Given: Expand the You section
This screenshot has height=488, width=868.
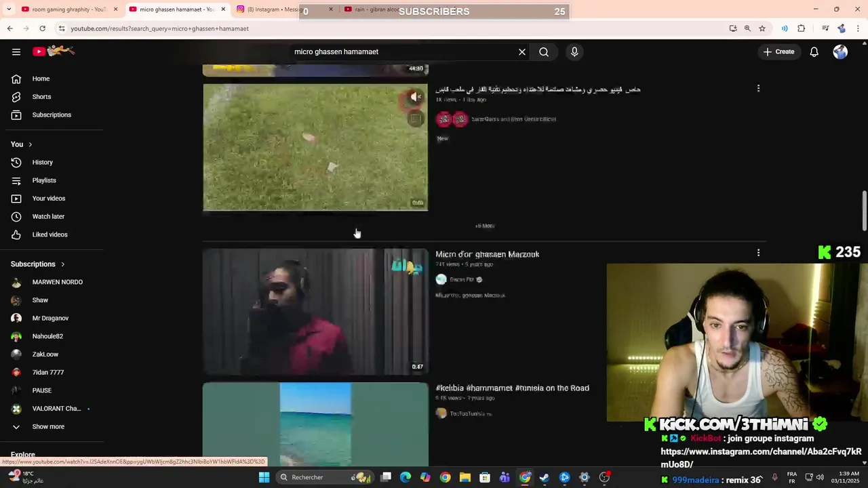Looking at the screenshot, I should click(x=22, y=144).
